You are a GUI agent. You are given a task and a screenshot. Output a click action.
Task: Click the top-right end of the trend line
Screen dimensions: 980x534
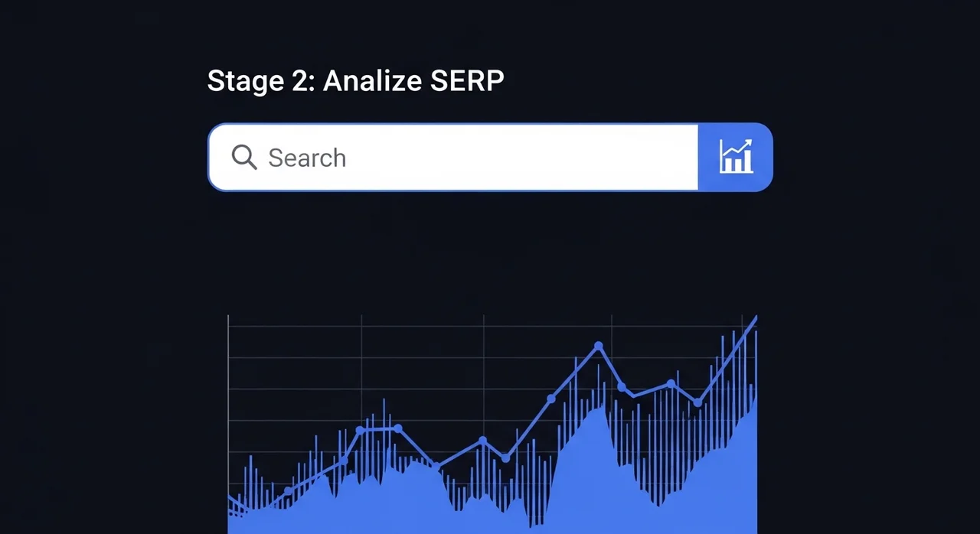pos(756,317)
